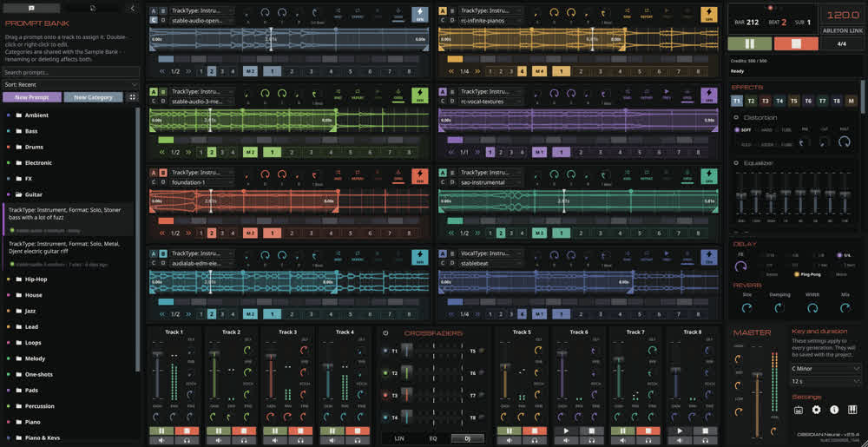The height and width of the screenshot is (447, 868).
Task: Toggle the Ping-Pong delay option
Action: coord(808,274)
